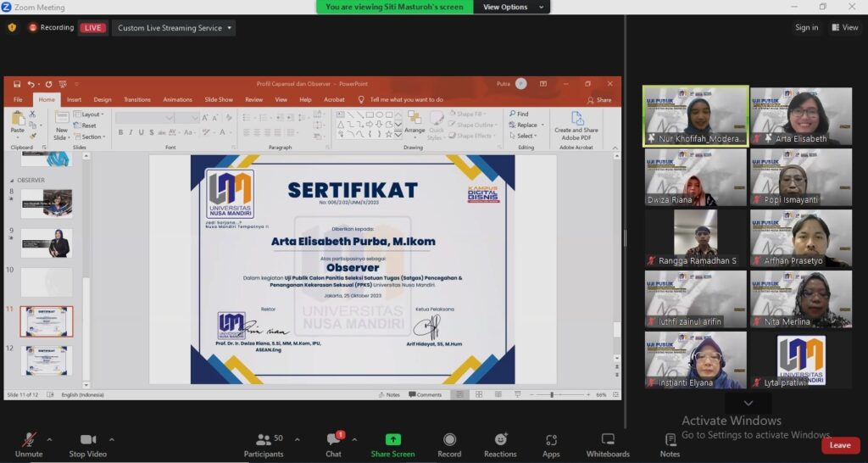Expand chat options arrow
This screenshot has width=868, height=463.
pos(354,440)
